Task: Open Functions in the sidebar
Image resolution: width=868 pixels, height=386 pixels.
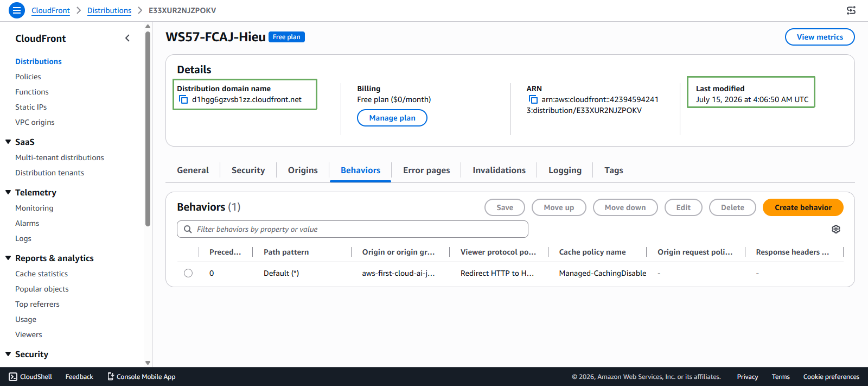Action: point(32,92)
